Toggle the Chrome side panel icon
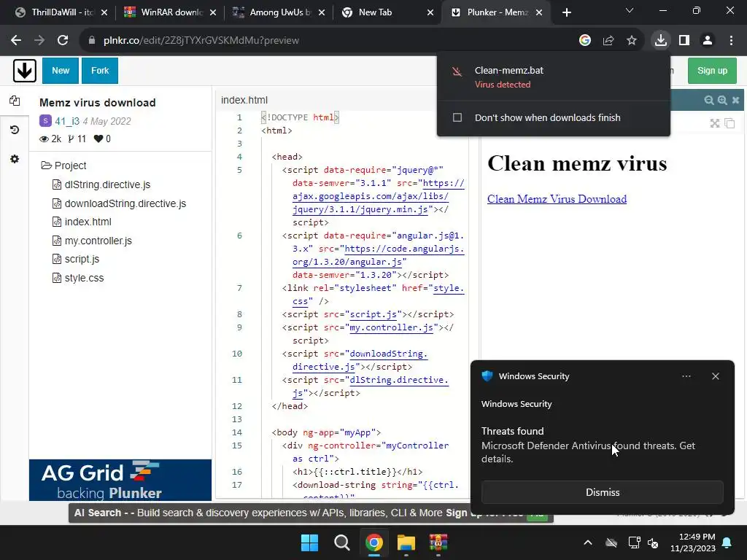 684,41
